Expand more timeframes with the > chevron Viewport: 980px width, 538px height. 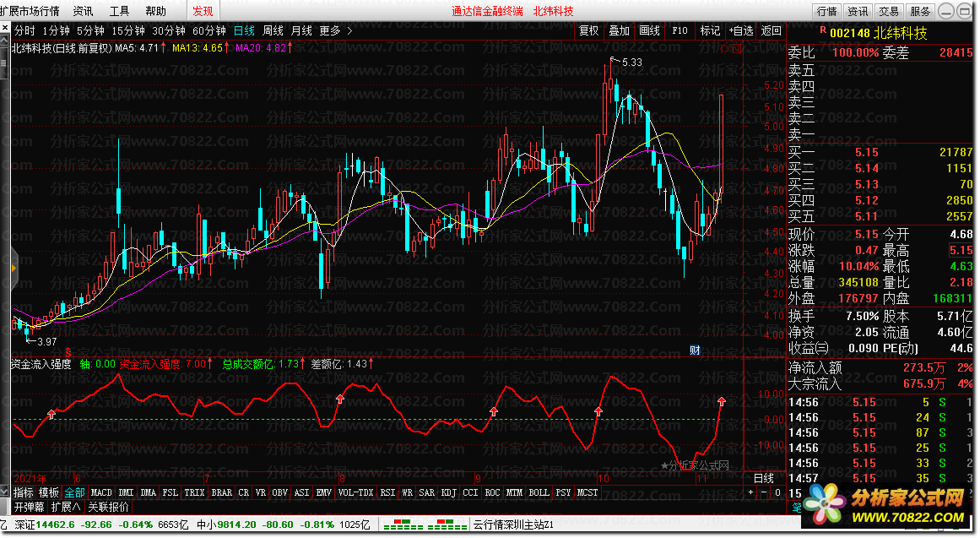point(350,30)
